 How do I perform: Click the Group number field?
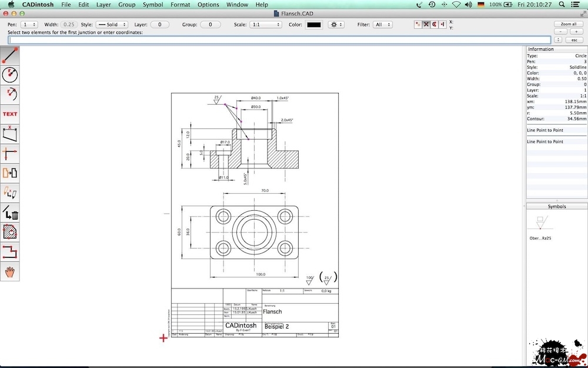[x=211, y=24]
